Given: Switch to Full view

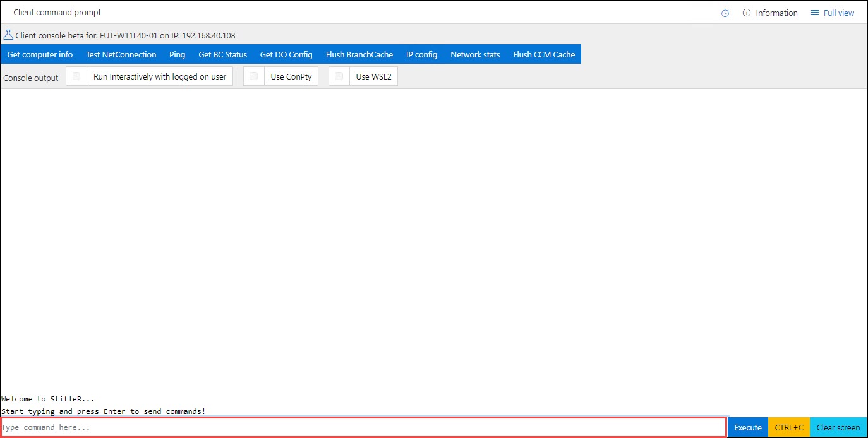Looking at the screenshot, I should 832,13.
